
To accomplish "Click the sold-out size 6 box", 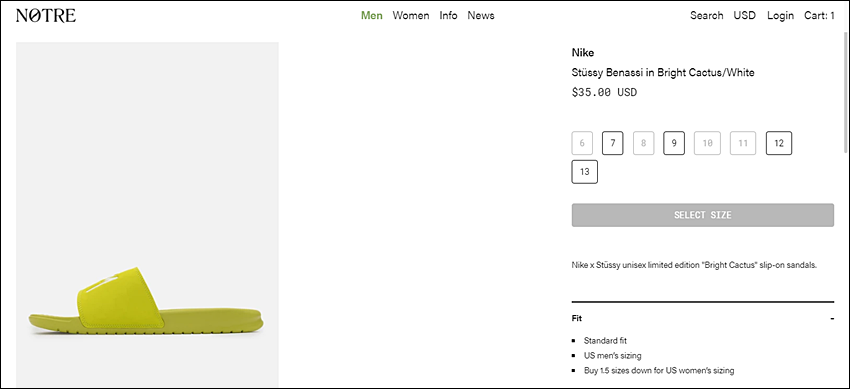I will coord(582,144).
